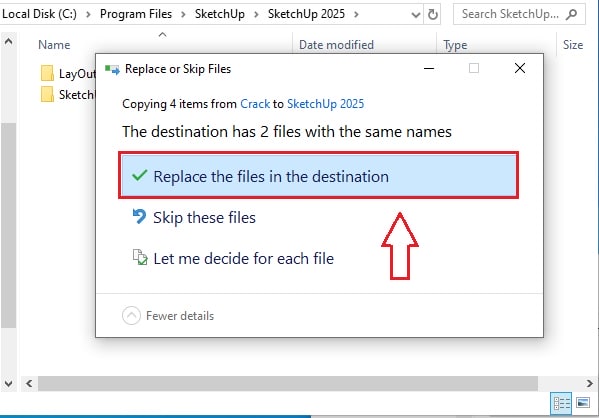
Task: Go to Program Files breadcrumb
Action: point(136,14)
